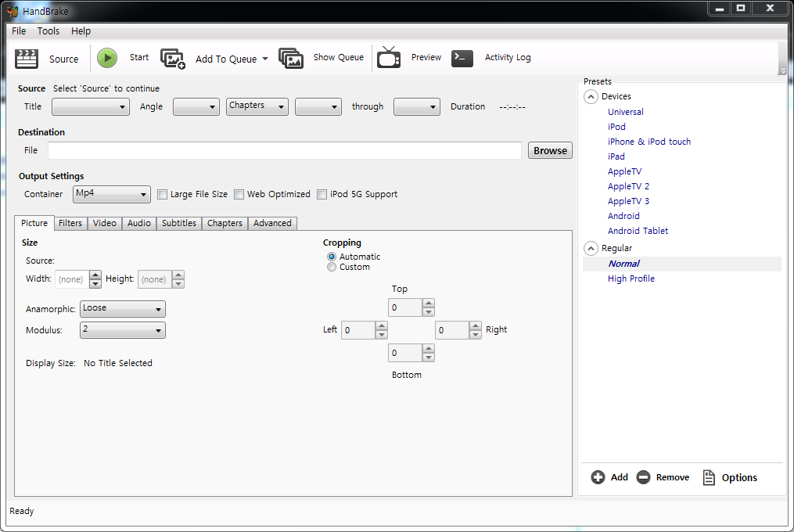Switch to the Chapters tab
Image resolution: width=794 pixels, height=532 pixels.
tap(225, 224)
